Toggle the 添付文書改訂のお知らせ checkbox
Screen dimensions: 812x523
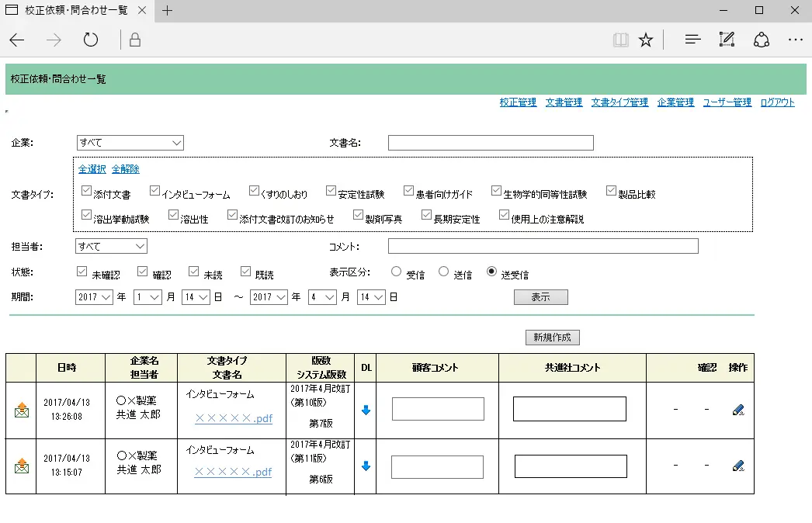point(233,214)
